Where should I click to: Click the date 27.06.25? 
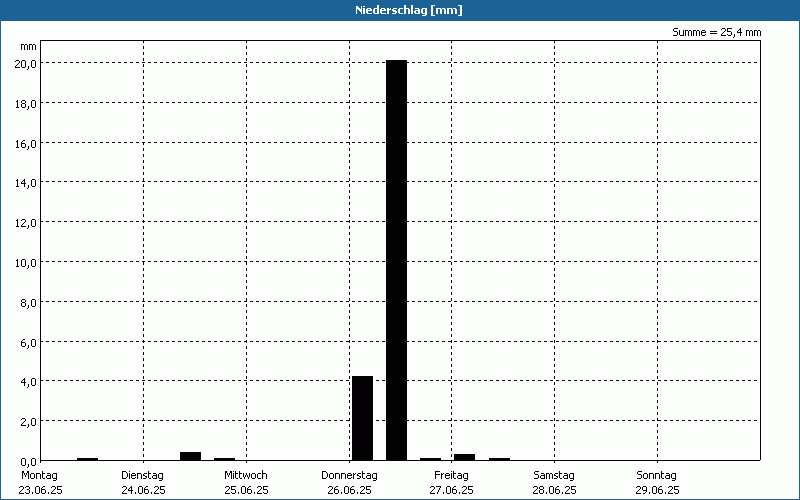coord(452,490)
